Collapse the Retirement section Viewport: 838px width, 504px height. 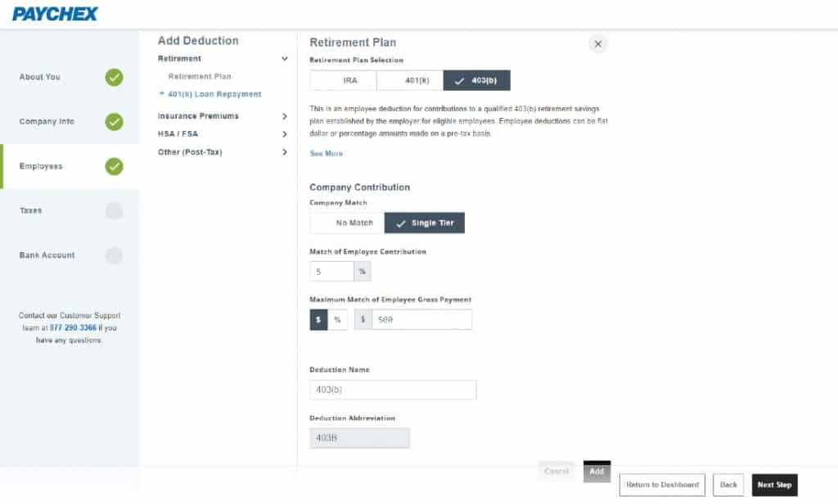click(x=285, y=59)
